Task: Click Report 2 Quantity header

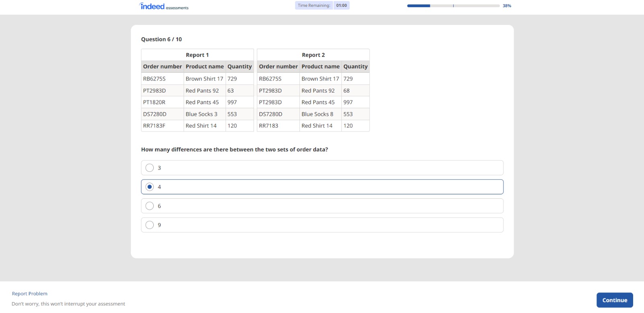Action: tap(355, 67)
